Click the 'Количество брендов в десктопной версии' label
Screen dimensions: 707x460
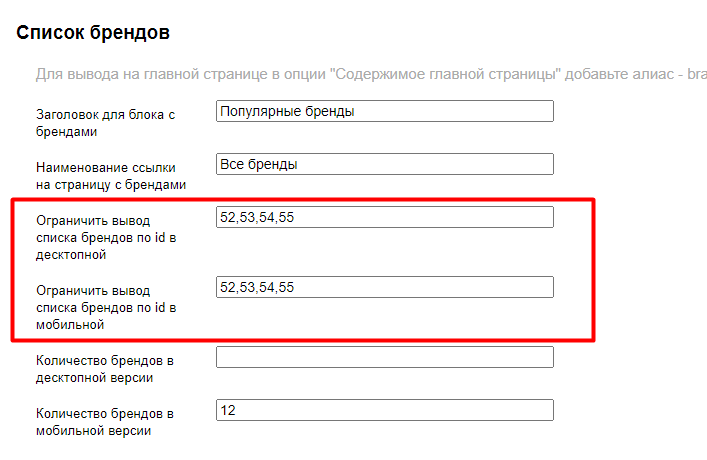(x=106, y=368)
